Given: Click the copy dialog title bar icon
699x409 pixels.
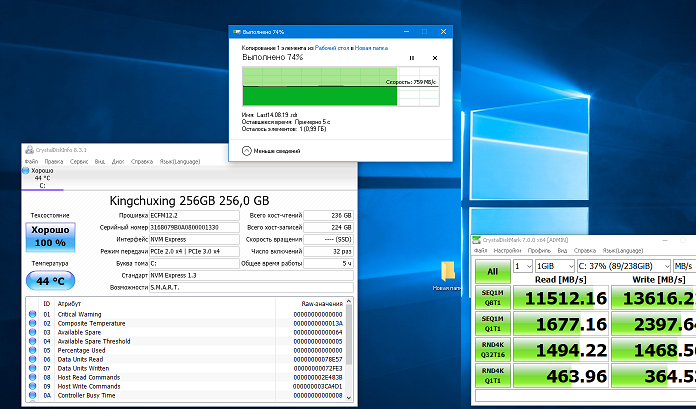Looking at the screenshot, I should coord(237,32).
